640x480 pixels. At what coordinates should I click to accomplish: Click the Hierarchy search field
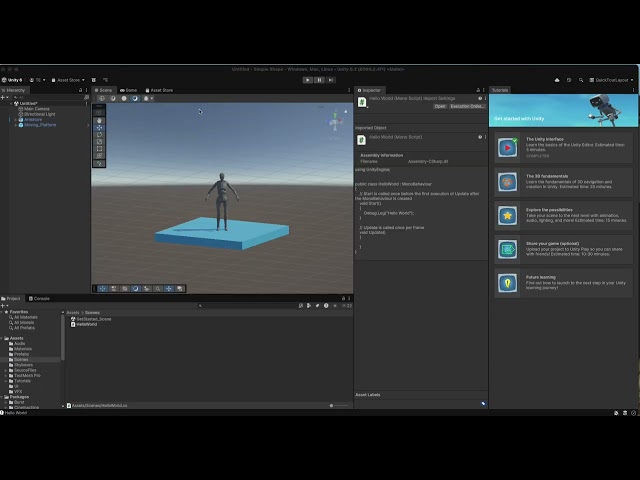[x=47, y=98]
